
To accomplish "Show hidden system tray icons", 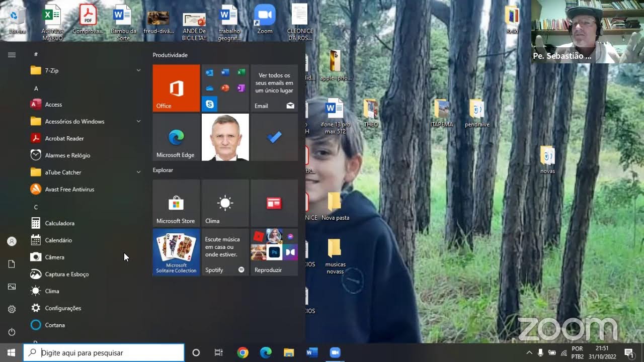I will (x=529, y=352).
